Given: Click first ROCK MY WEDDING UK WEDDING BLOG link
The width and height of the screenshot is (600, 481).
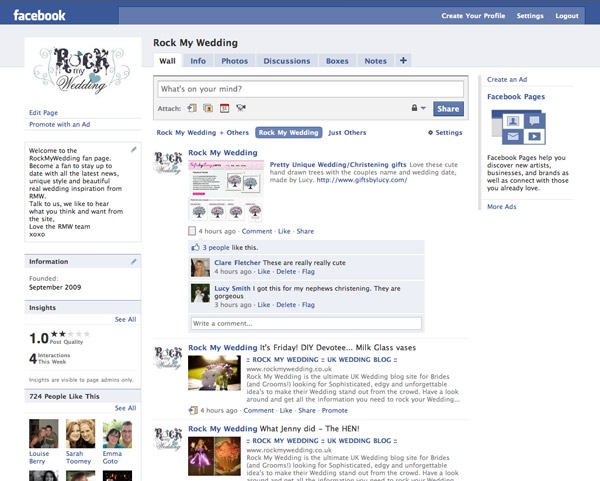Looking at the screenshot, I should [x=321, y=359].
